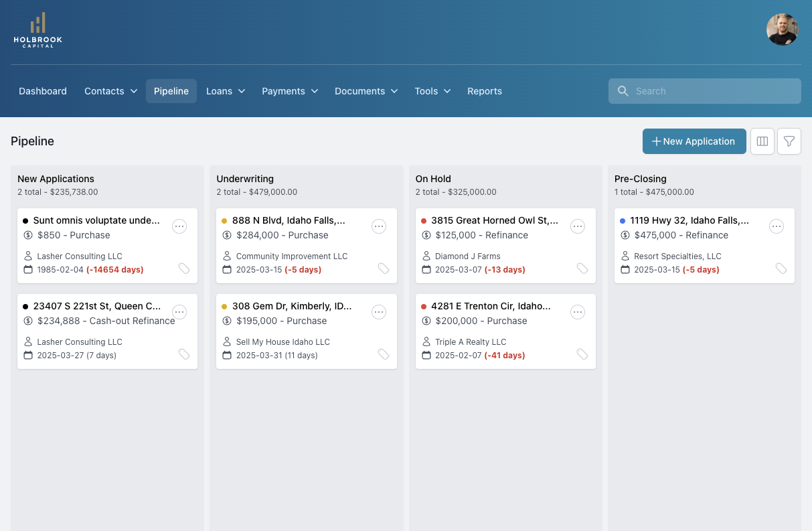
Task: Click tag icon on 1119 Hwy 32 card
Action: coord(781,269)
